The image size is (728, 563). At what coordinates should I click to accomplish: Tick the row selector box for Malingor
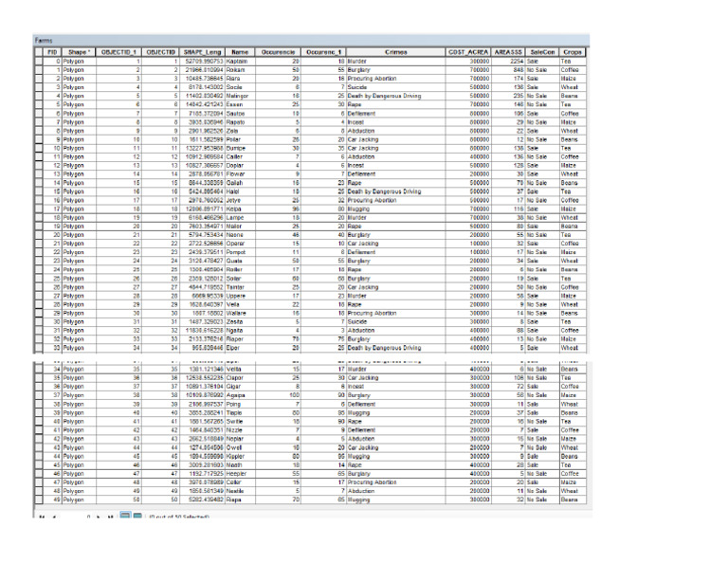click(39, 96)
